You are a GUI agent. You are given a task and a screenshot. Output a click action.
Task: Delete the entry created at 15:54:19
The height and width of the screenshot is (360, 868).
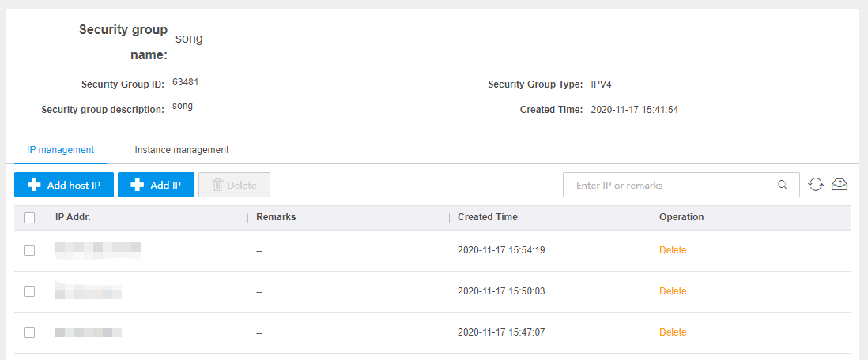(x=673, y=250)
